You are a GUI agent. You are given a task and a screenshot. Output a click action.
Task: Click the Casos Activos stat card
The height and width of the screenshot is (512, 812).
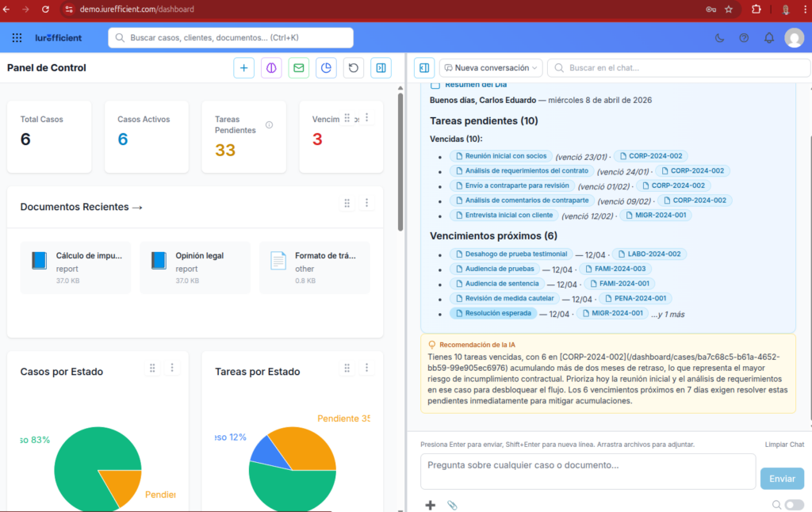pyautogui.click(x=147, y=136)
